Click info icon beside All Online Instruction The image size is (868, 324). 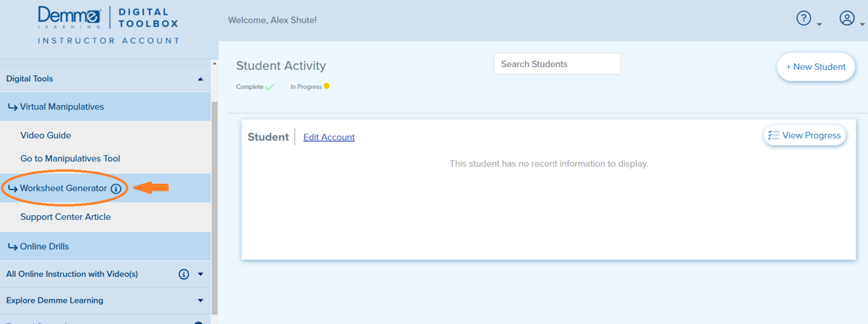(184, 274)
